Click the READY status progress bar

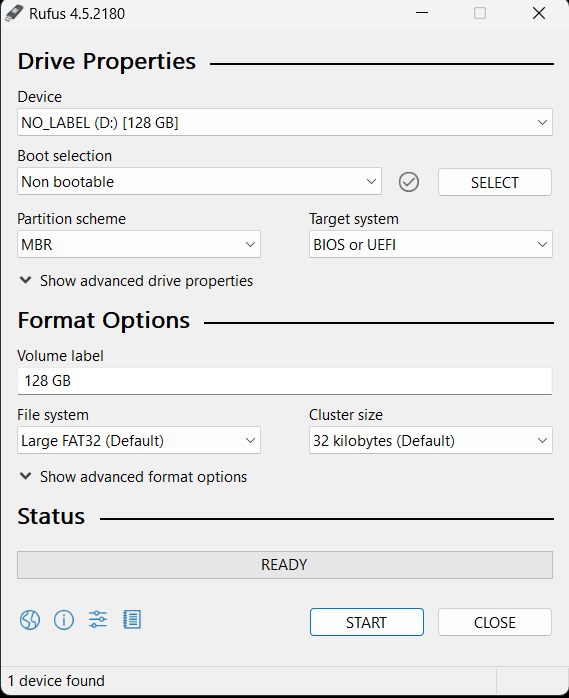[285, 565]
